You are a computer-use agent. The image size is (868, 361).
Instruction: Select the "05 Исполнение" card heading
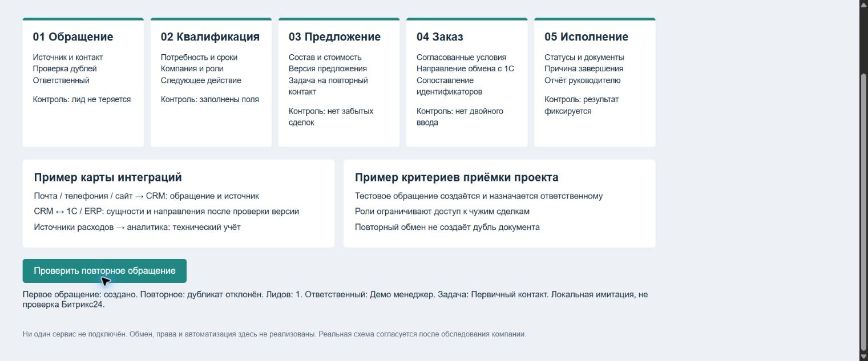coord(586,37)
